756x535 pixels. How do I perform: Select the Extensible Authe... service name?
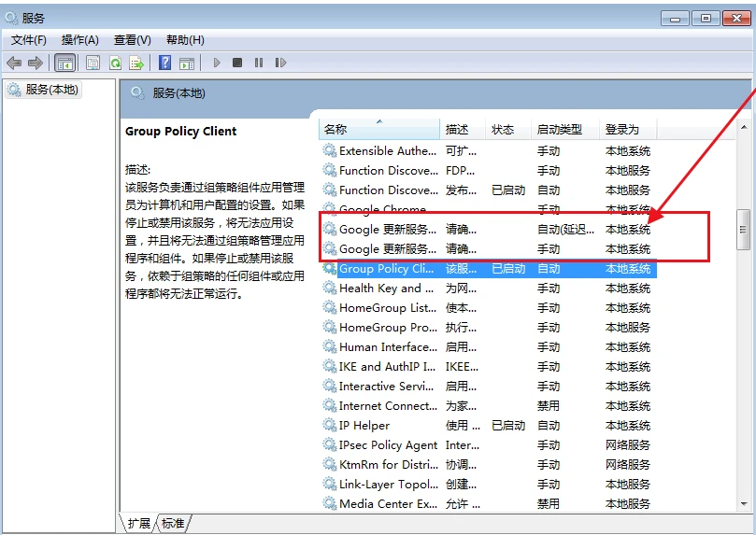tap(388, 150)
